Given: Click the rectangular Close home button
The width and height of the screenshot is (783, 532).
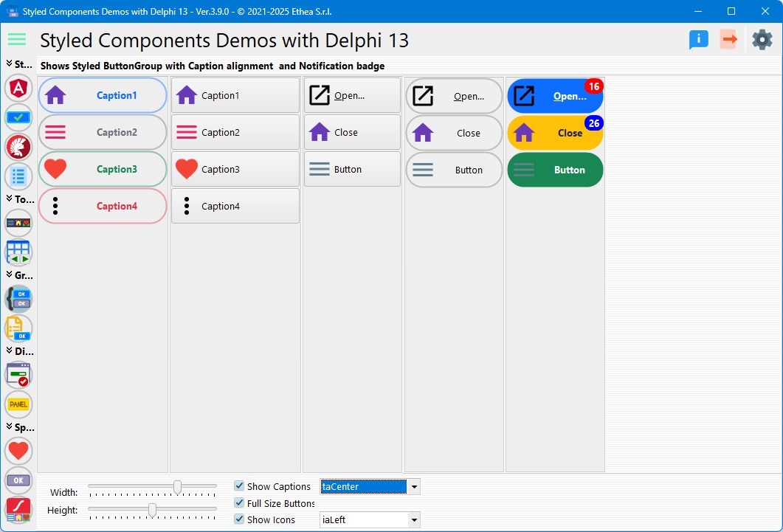Looking at the screenshot, I should (353, 132).
